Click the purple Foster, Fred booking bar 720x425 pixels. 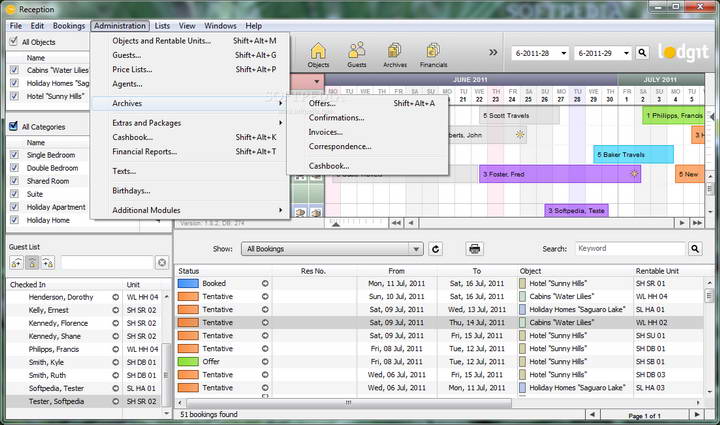pos(559,174)
